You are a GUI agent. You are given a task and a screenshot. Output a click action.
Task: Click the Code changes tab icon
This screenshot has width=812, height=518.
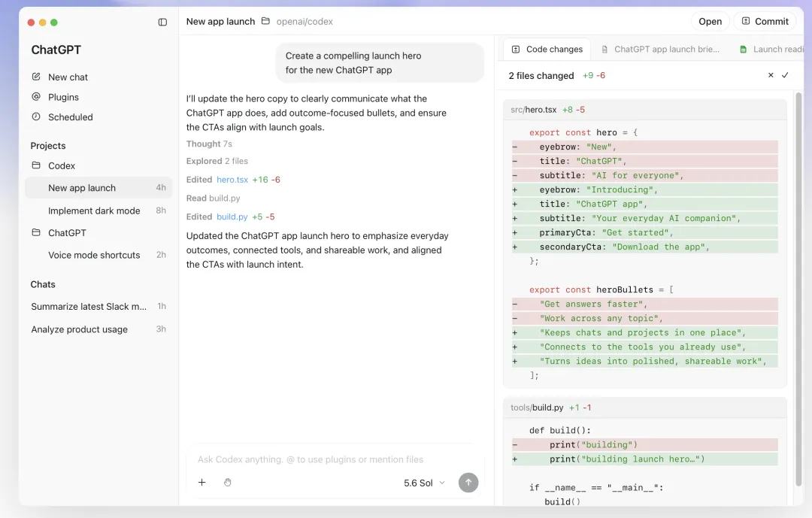coord(516,49)
